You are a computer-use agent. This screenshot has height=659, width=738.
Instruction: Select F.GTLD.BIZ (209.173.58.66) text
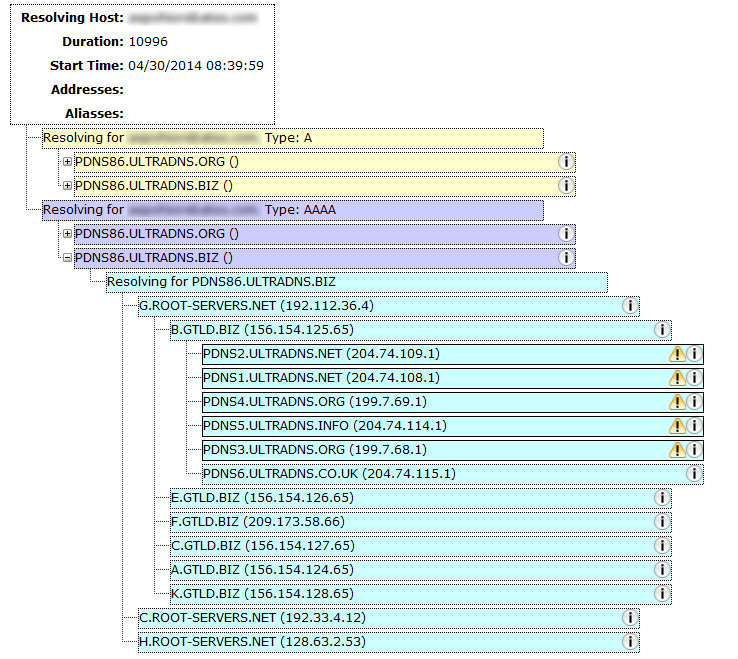click(258, 522)
